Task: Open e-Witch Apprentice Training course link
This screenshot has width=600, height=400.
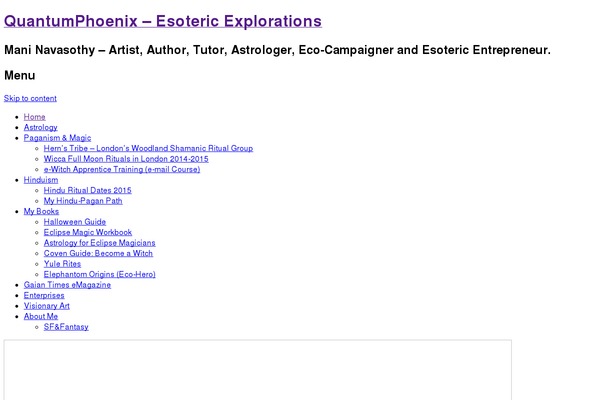Action: [x=122, y=169]
